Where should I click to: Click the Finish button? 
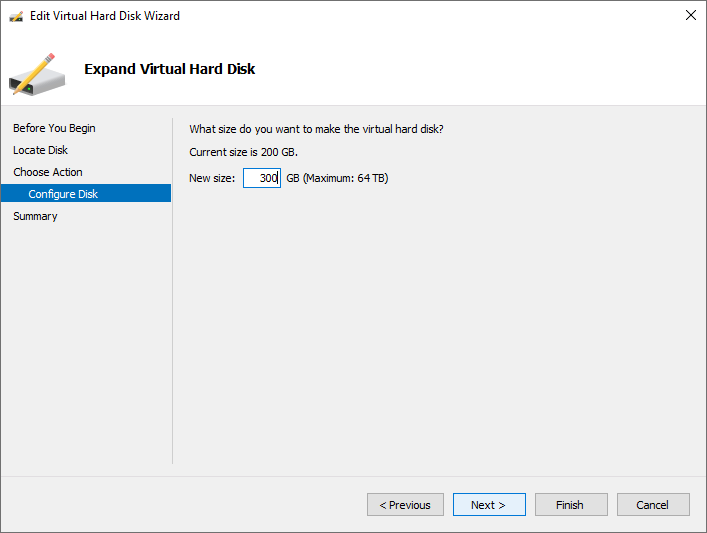pyautogui.click(x=571, y=505)
